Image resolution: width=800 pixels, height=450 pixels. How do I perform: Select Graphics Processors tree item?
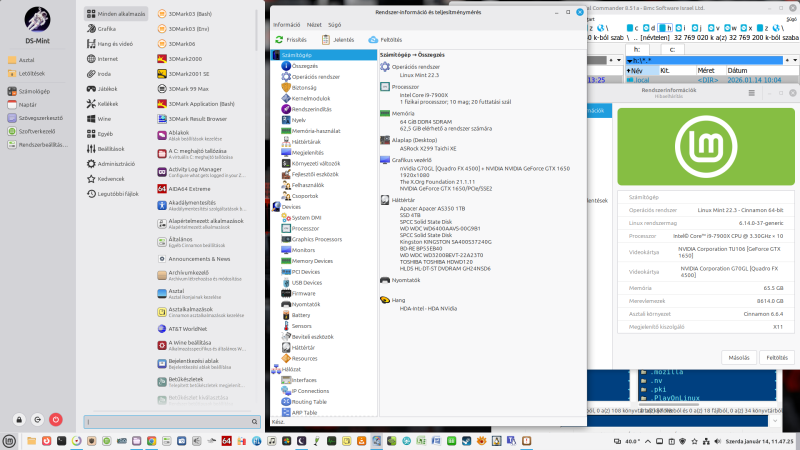click(312, 239)
